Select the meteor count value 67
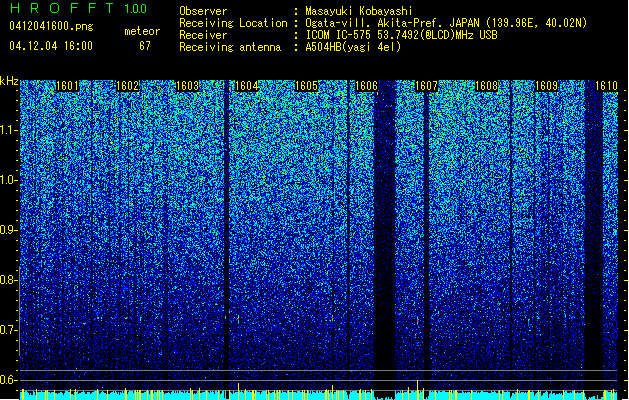The height and width of the screenshot is (400, 629). (x=145, y=46)
